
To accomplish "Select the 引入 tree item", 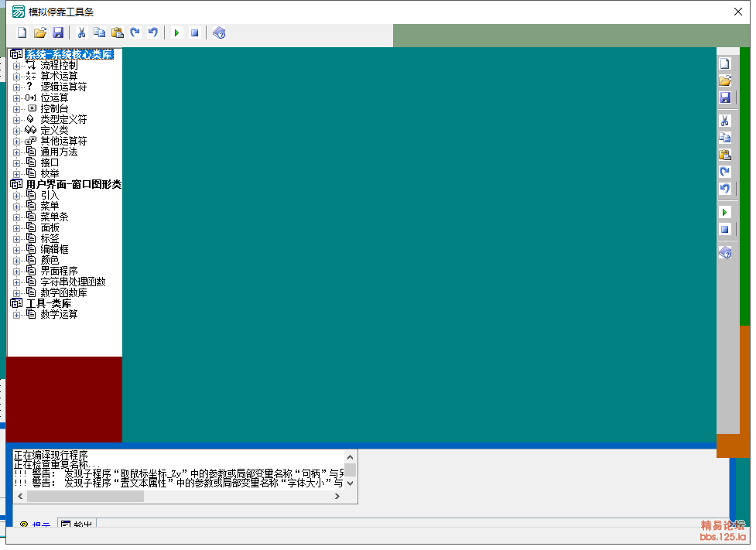I will click(x=50, y=195).
